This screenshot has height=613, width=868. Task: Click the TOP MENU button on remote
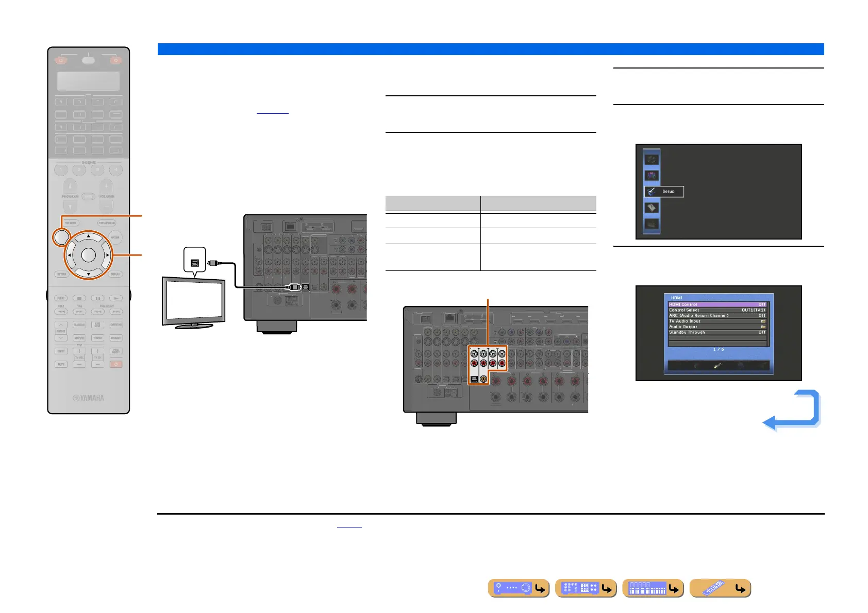[x=71, y=223]
